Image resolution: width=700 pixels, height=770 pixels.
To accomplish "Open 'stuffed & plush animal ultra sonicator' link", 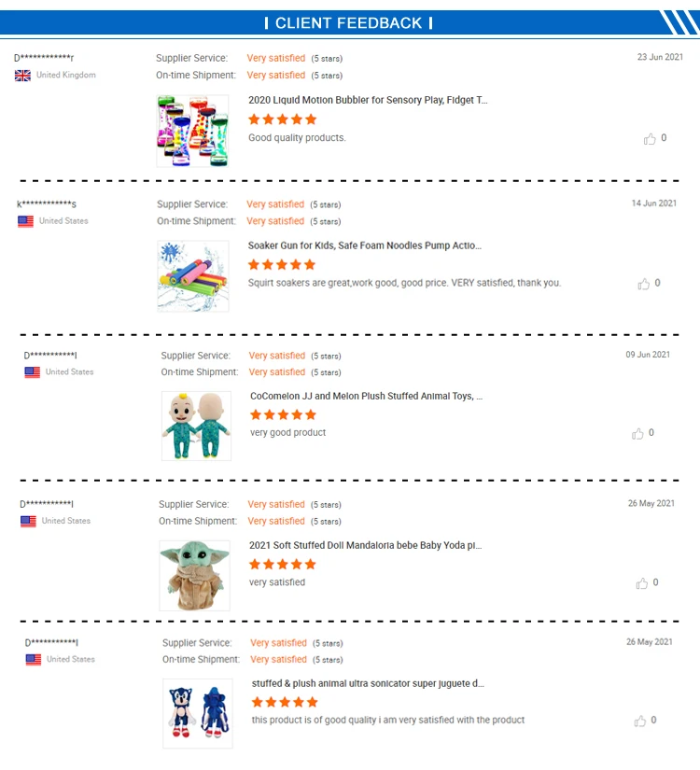I will [368, 683].
